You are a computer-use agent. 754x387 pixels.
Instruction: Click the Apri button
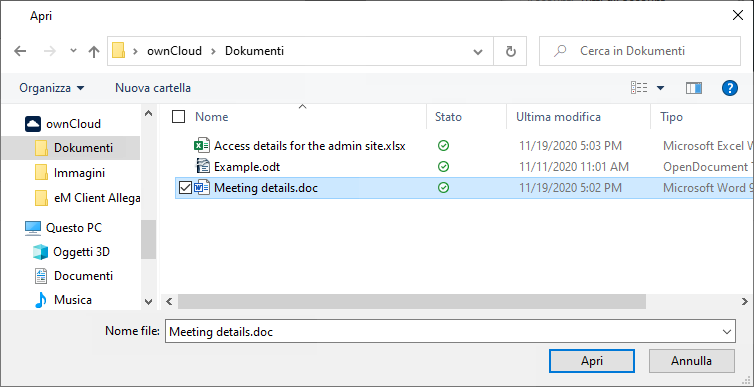(592, 361)
